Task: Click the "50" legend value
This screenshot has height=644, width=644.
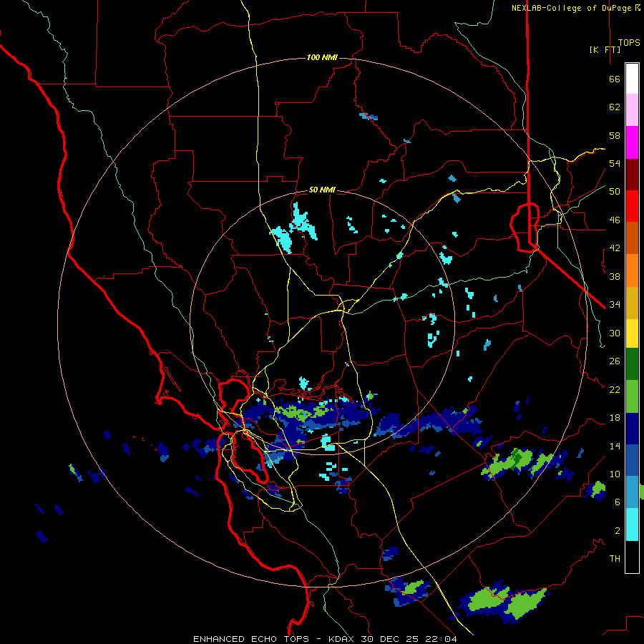Action: coord(615,191)
